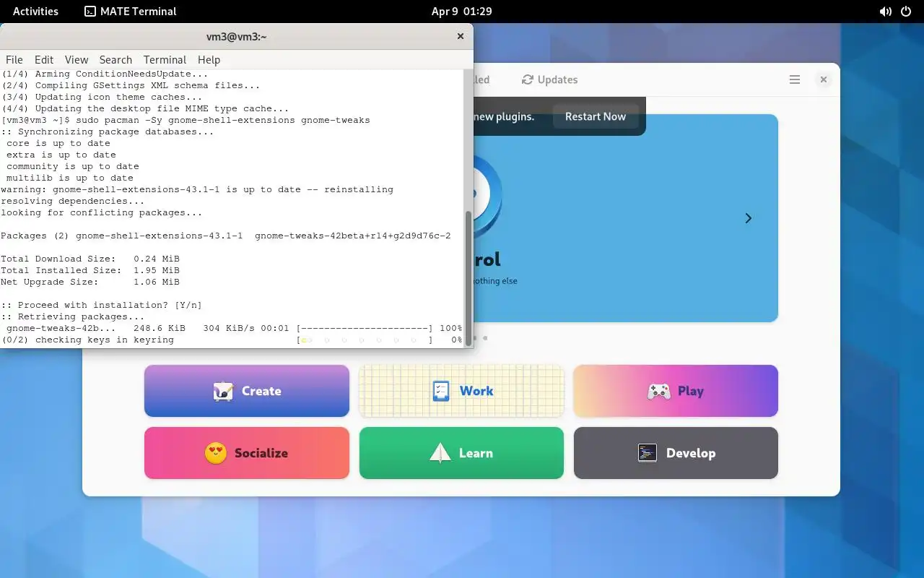
Task: Click the game controller icon on Play
Action: click(x=658, y=391)
